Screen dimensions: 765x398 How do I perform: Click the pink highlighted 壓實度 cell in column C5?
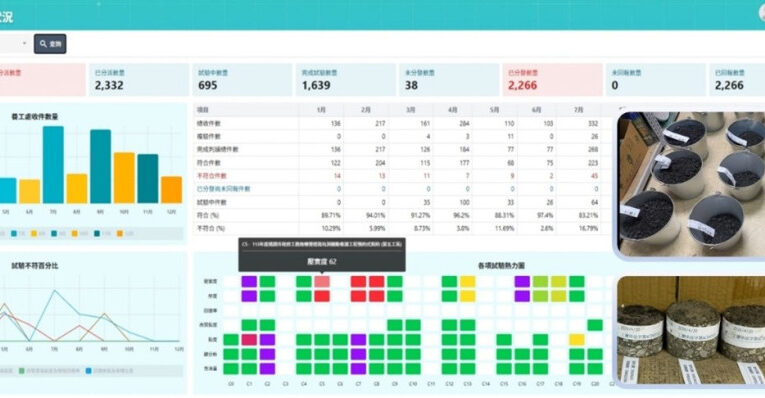(x=322, y=281)
